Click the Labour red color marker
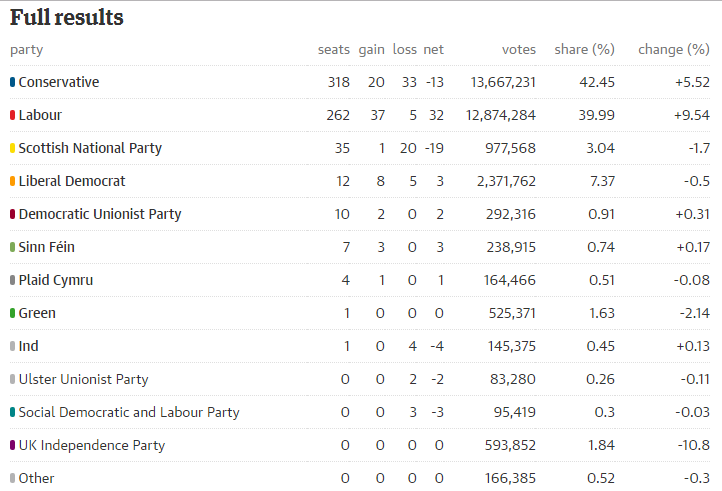This screenshot has width=722, height=491. click(x=12, y=115)
